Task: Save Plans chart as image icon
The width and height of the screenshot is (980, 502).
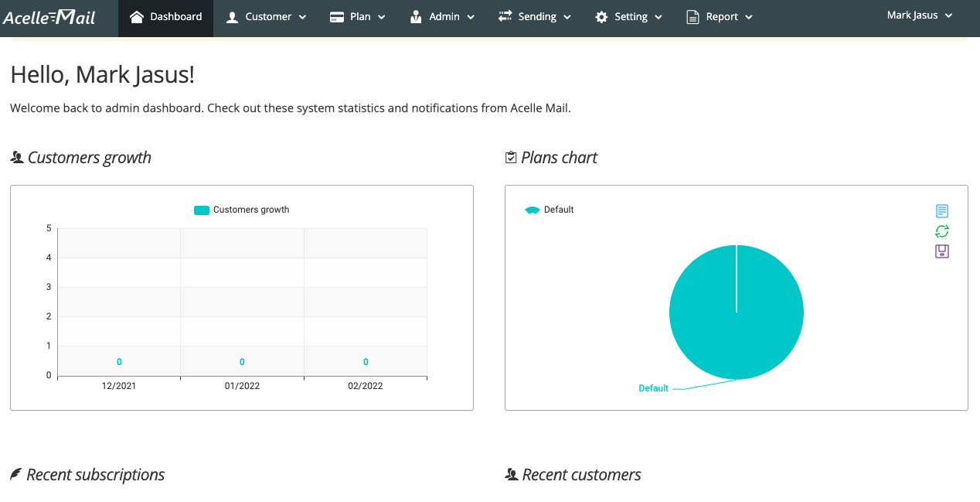Action: [x=941, y=251]
